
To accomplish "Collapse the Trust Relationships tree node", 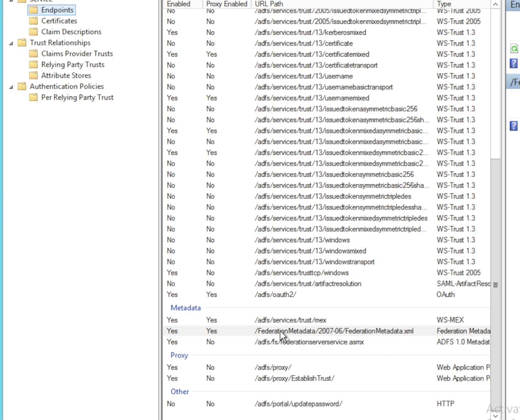I will pyautogui.click(x=11, y=43).
